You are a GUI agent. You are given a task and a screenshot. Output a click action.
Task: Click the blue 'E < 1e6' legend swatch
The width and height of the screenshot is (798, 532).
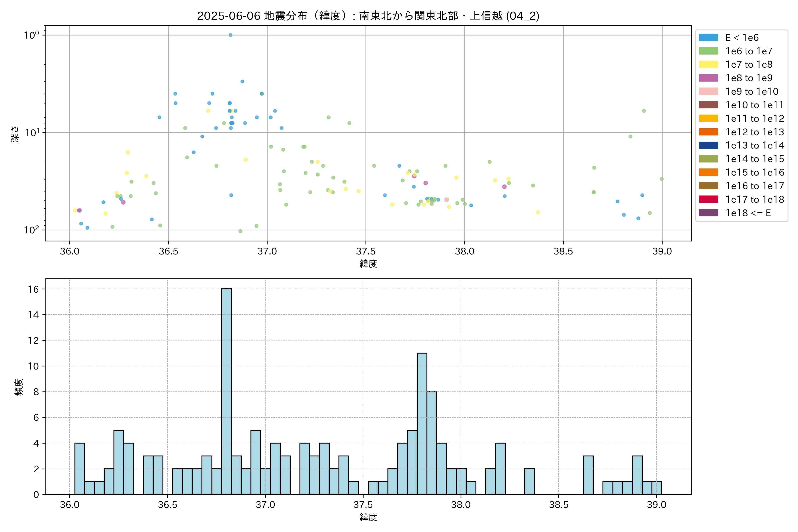708,38
